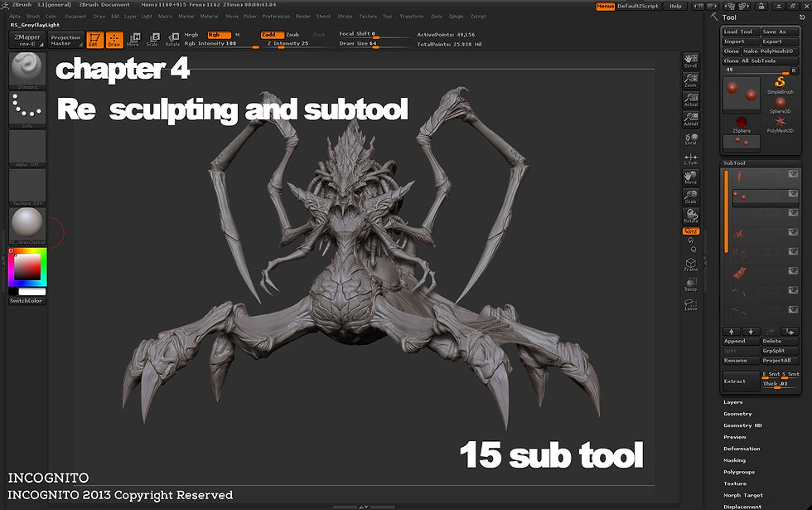Select the Move tool in the top toolbar
812x510 pixels.
tap(133, 40)
